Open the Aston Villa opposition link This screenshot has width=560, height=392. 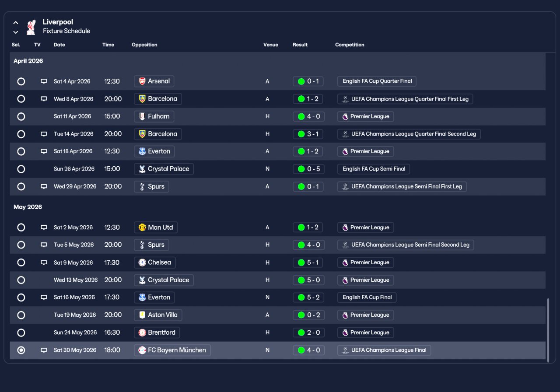pos(158,315)
